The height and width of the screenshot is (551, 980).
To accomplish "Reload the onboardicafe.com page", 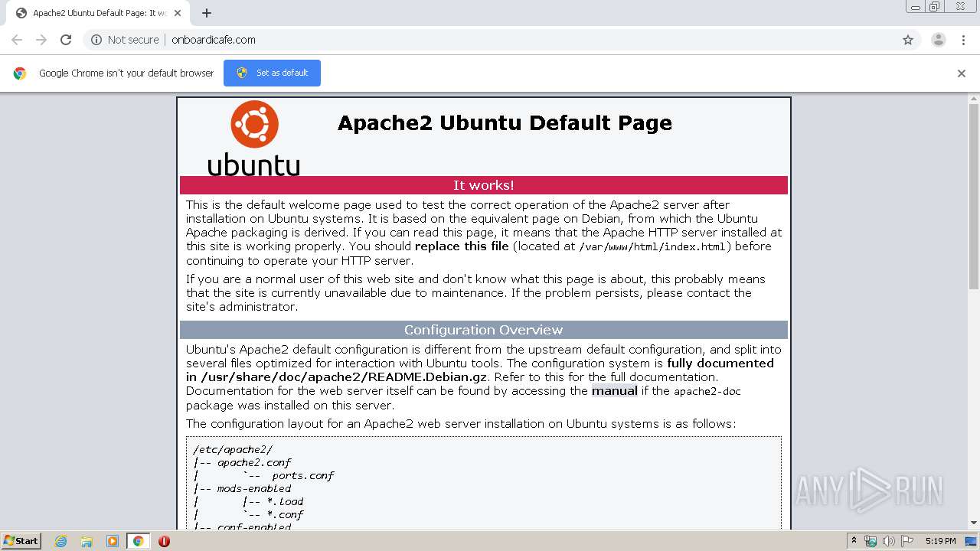I will pyautogui.click(x=66, y=40).
